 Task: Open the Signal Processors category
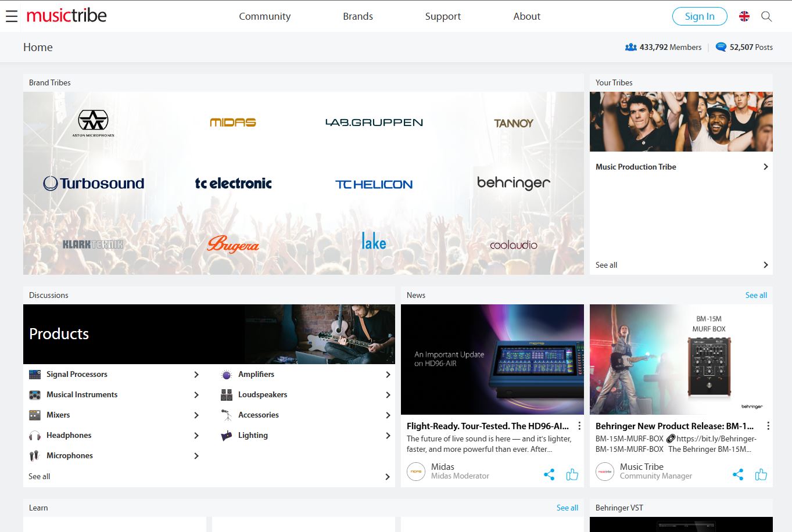click(x=77, y=374)
